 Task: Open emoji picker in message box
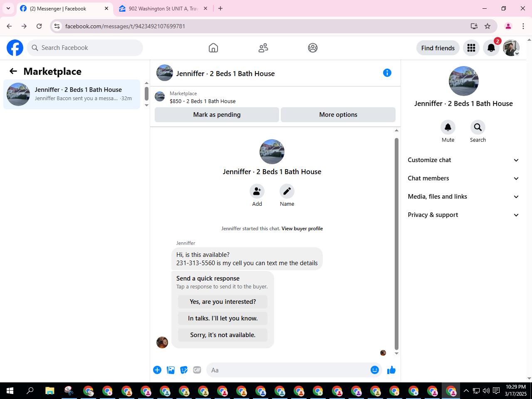(x=375, y=370)
